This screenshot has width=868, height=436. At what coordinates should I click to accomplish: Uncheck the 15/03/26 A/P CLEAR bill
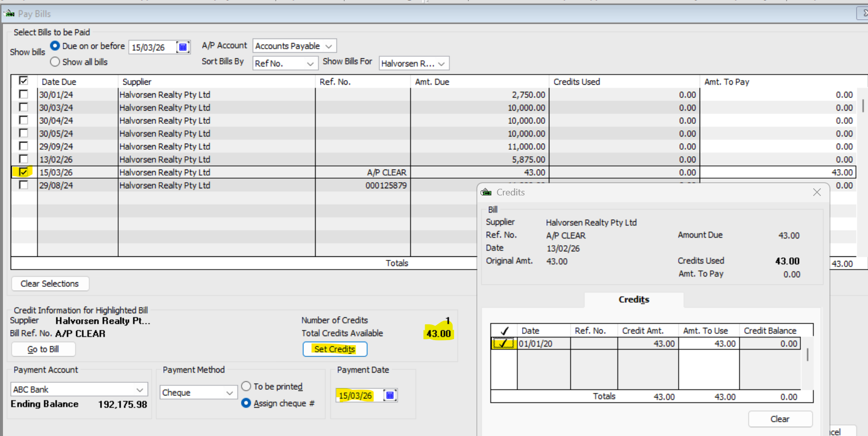point(23,172)
